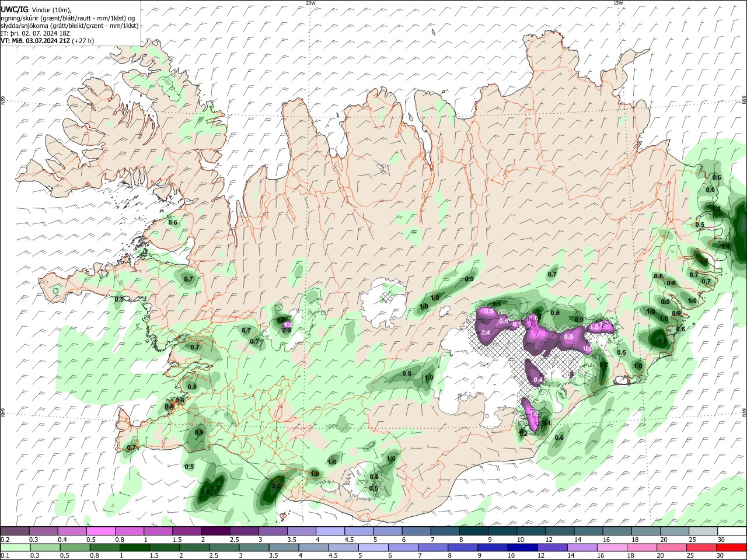
Task: Pick lower legend swatch starting at 2.5
Action: click(224, 548)
